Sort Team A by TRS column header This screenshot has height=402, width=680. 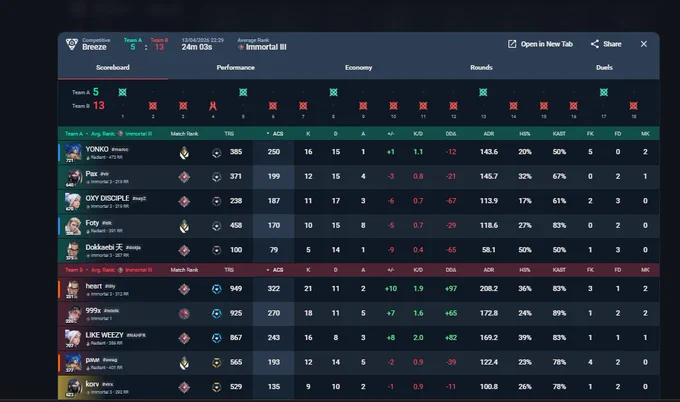coord(229,134)
